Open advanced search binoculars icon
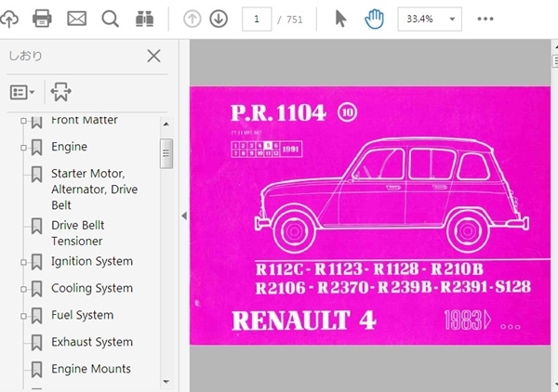Viewport: 558px width, 392px height. 144,19
